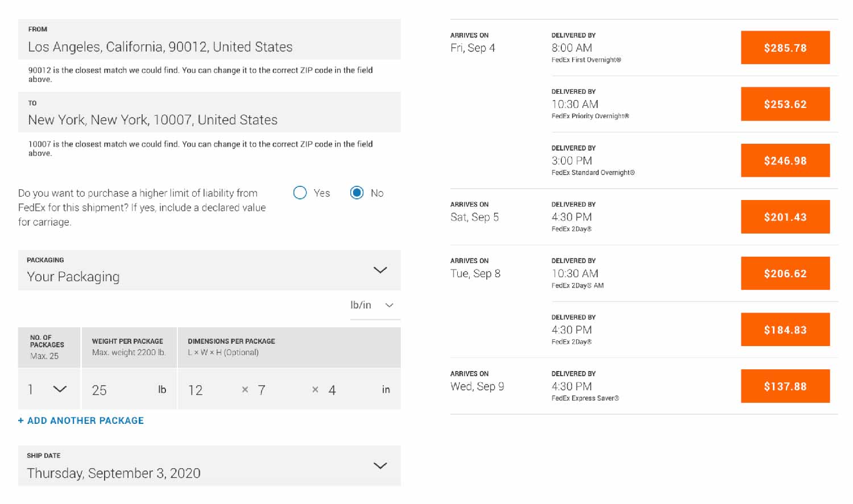Choose the $201.43 FedEx 2Day rate
This screenshot has height=504, width=853.
(785, 216)
